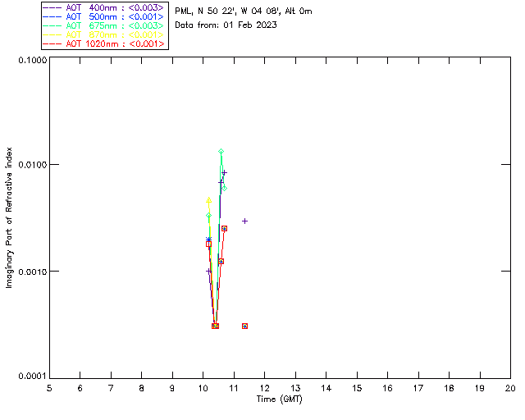Click the AOT 1020nm legend entry
Image resolution: width=525 pixels, height=420 pixels.
tap(103, 43)
